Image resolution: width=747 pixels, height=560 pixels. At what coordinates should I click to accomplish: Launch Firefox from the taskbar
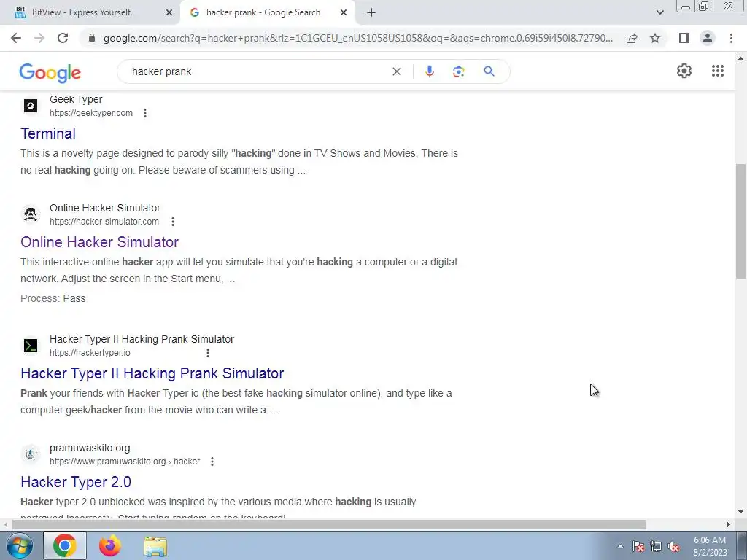[x=110, y=545]
